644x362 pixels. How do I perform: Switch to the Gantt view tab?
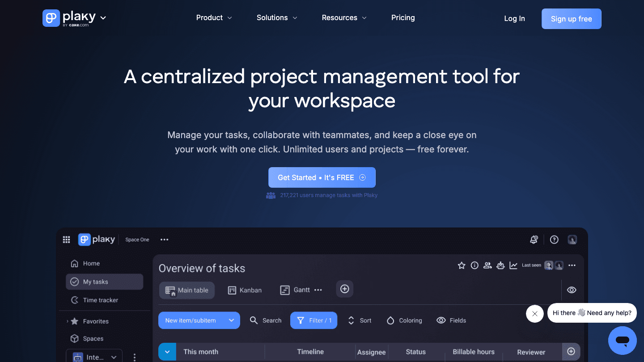[295, 290]
